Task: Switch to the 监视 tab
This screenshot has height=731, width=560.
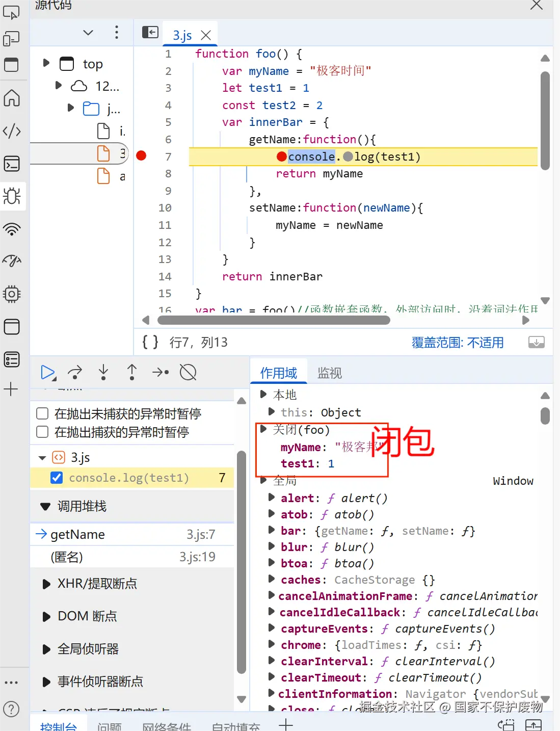Action: pos(330,373)
